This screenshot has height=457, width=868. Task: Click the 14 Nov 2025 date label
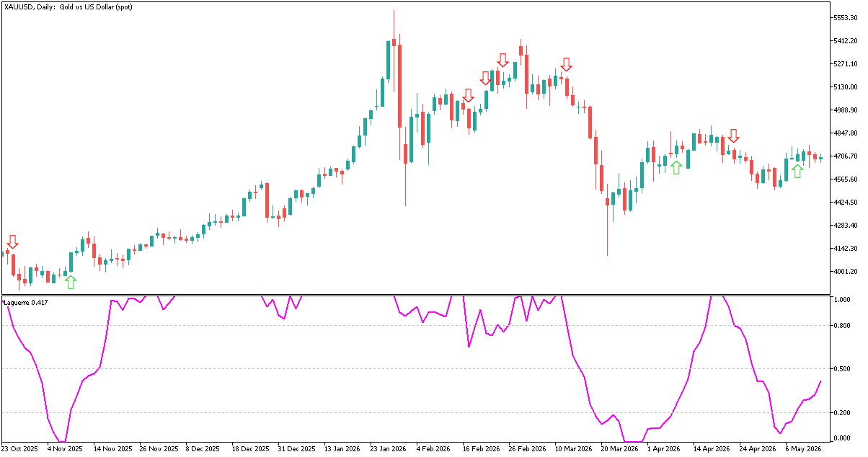click(113, 448)
